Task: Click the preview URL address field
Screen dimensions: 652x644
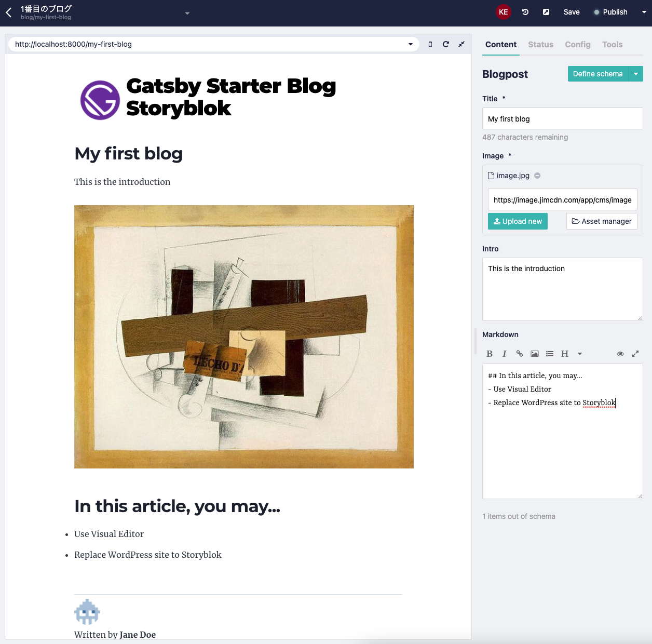Action: click(x=208, y=44)
